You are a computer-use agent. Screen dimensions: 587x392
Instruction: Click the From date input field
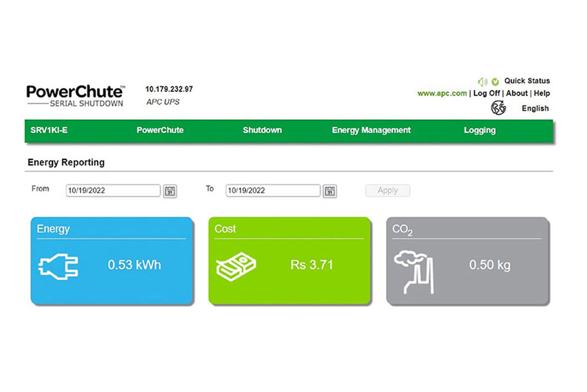point(113,191)
